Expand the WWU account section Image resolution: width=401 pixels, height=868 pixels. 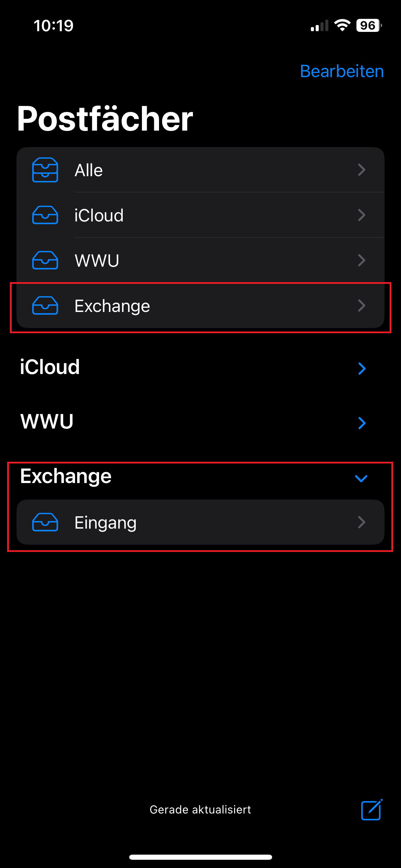362,423
